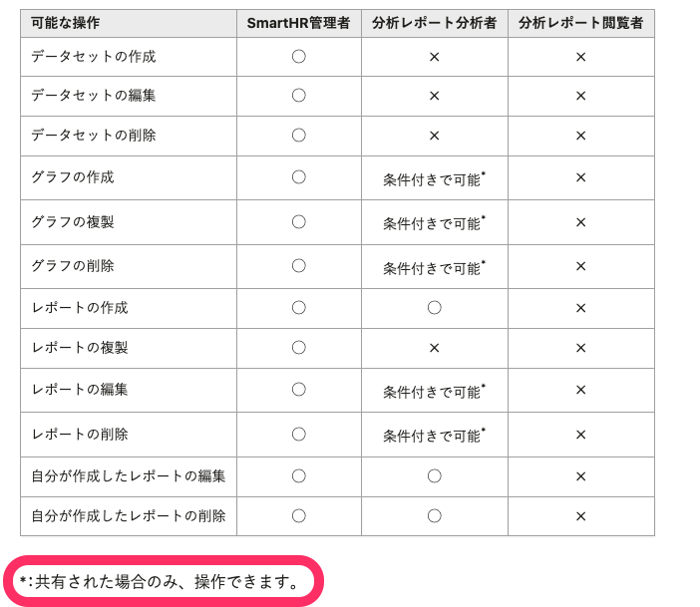Viewport: 700px width, 607px height.
Task: Select 分析レポート閲覧者 cross for レポートの編集
Action: pos(580,390)
